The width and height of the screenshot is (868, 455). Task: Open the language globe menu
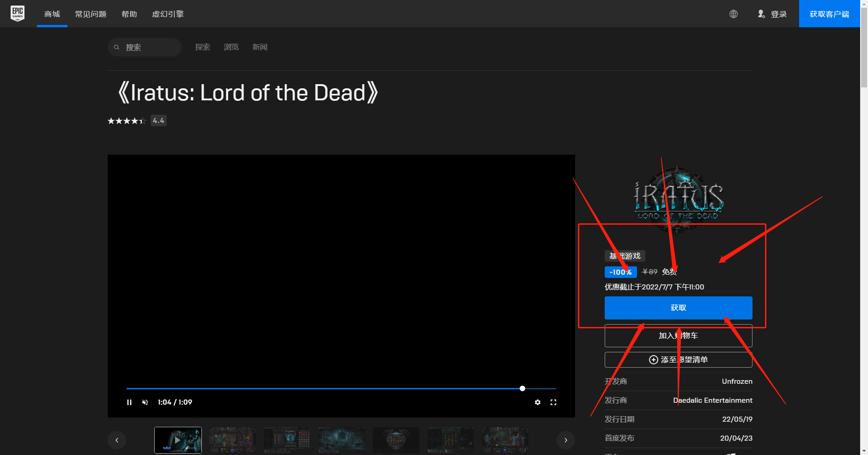point(733,14)
